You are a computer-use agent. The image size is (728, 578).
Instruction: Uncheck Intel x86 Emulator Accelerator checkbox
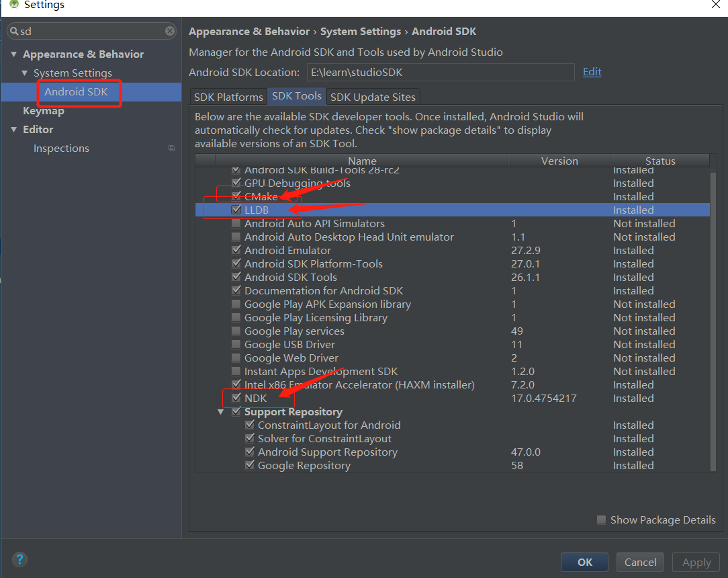[236, 384]
